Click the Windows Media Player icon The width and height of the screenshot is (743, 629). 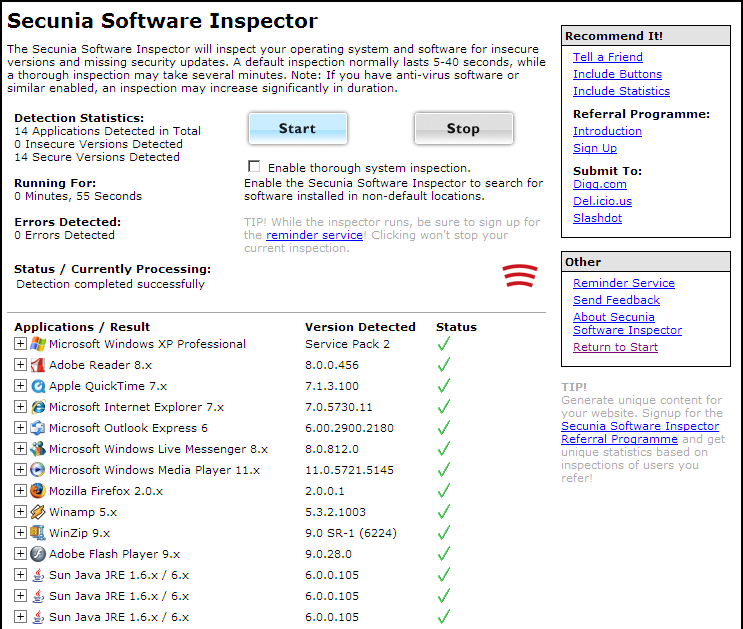tap(38, 470)
